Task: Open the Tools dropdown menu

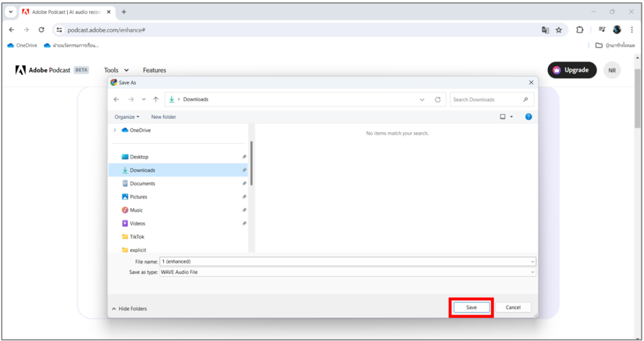Action: click(116, 70)
